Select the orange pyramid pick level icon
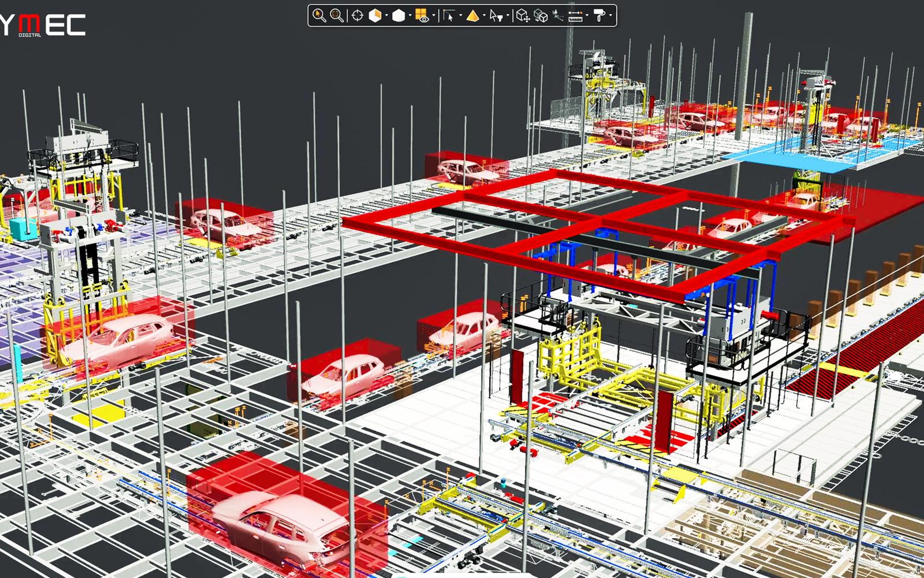This screenshot has width=924, height=578. 473,15
